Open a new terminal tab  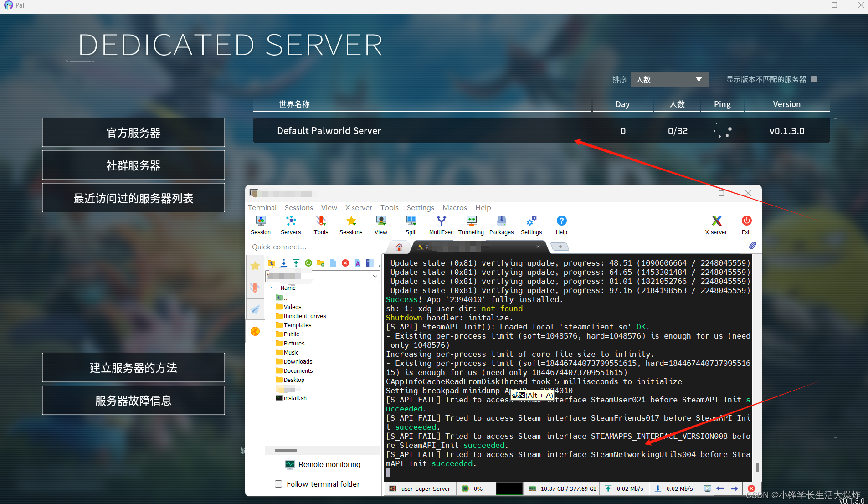pos(560,247)
